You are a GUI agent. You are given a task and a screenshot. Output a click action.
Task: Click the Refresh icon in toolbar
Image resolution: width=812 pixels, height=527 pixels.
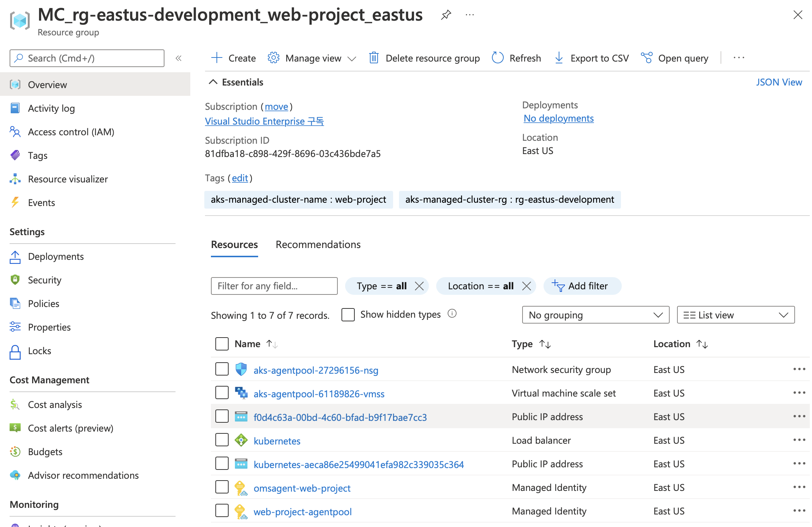tap(497, 58)
